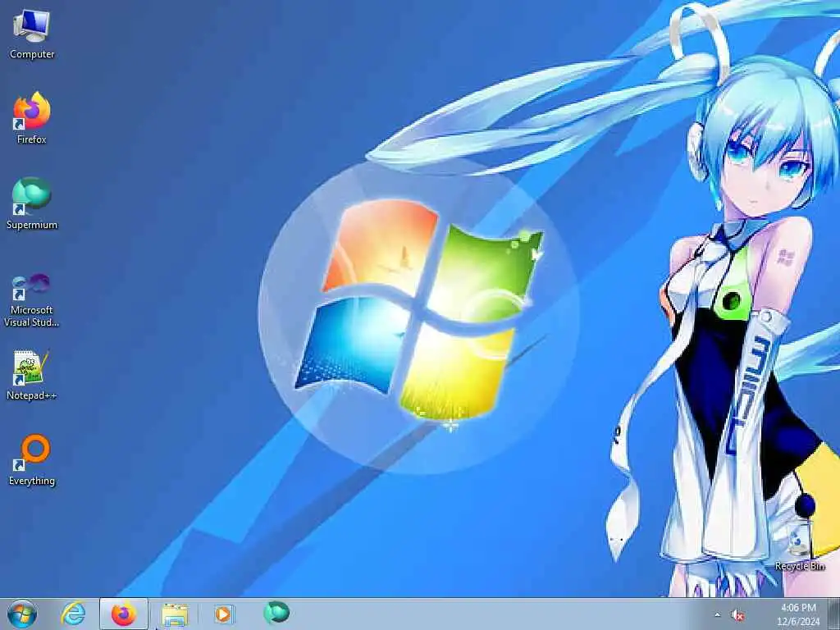840x630 pixels.
Task: Select the Notepad++ desktop shortcut
Action: click(32, 375)
